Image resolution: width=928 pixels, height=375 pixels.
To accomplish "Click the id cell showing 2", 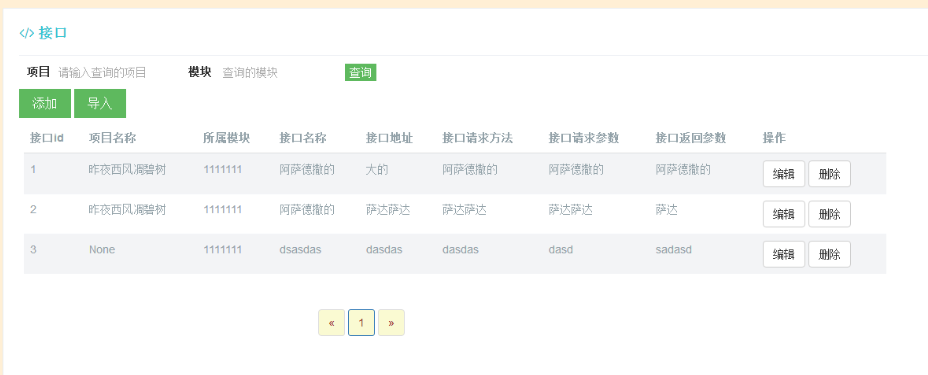I will (x=34, y=209).
